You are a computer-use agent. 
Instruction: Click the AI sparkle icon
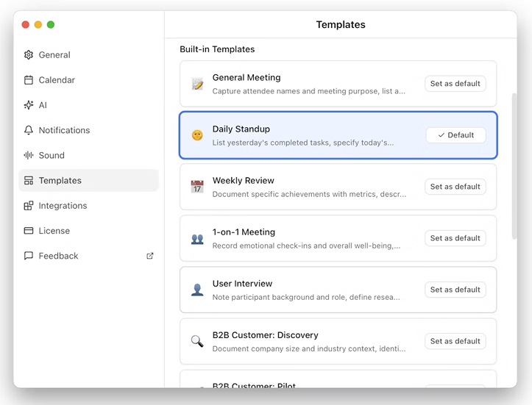pyautogui.click(x=29, y=105)
